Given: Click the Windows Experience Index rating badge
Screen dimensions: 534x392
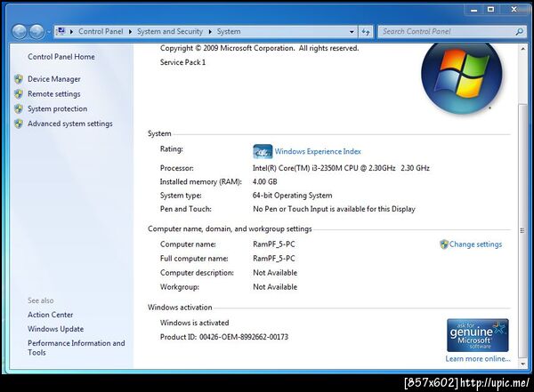Looking at the screenshot, I should click(x=263, y=152).
